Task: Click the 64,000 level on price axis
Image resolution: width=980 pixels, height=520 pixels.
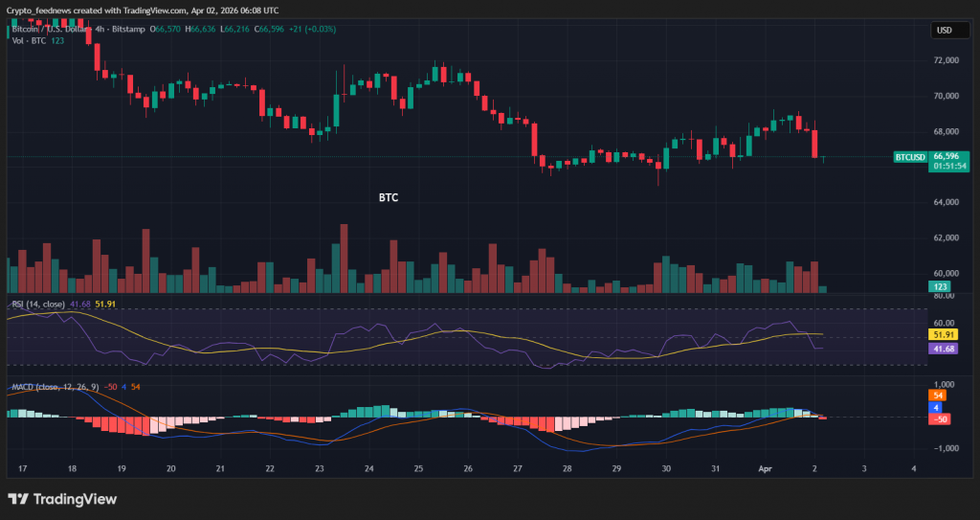Action: [946, 202]
